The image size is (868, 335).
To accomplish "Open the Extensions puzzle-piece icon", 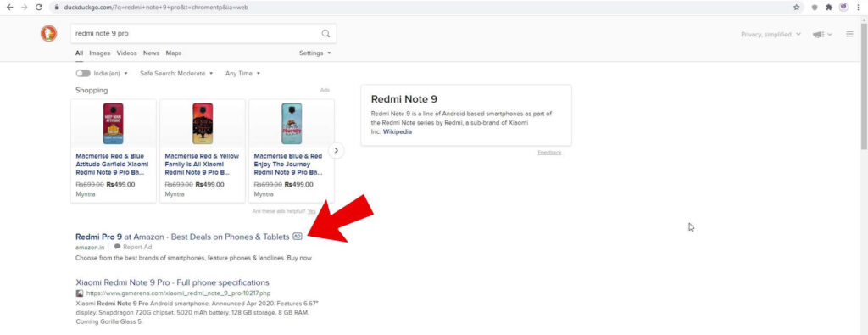I will pyautogui.click(x=829, y=7).
